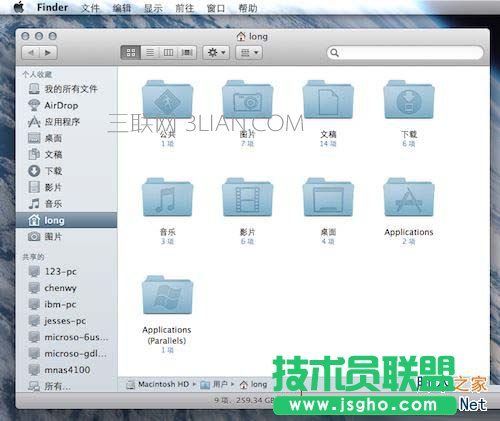Image resolution: width=500 pixels, height=421 pixels.
Task: Click the long window title icon
Action: (241, 36)
